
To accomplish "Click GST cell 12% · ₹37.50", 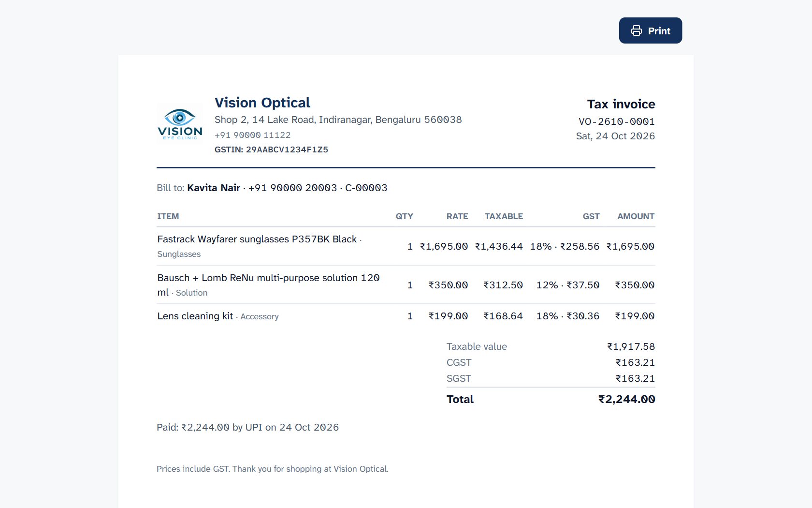I will [568, 285].
